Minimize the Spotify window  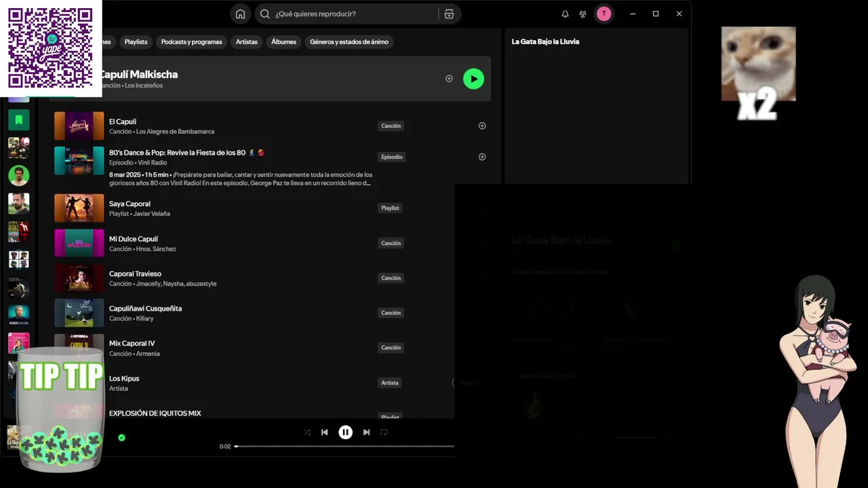[632, 14]
